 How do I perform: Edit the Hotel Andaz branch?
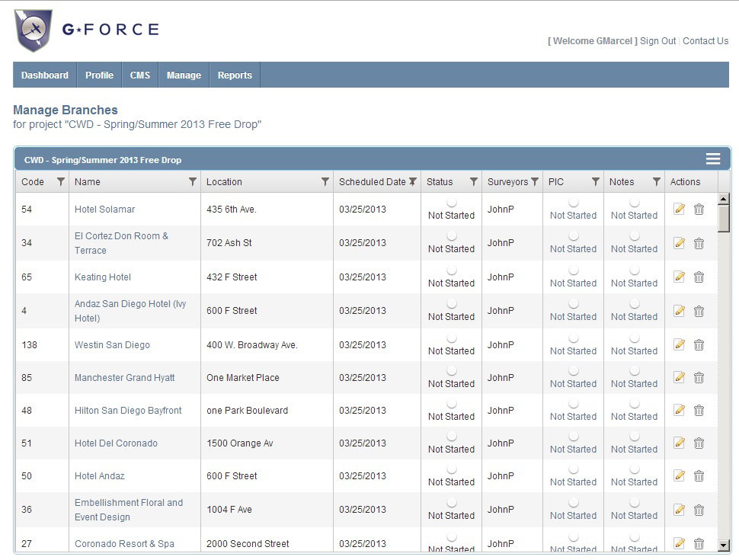point(679,475)
